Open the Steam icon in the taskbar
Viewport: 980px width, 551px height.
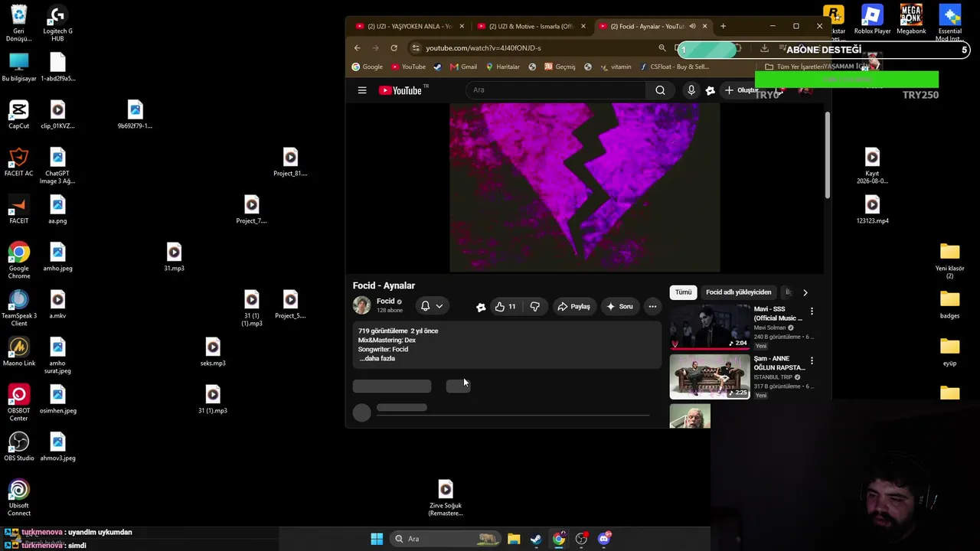[x=536, y=539]
